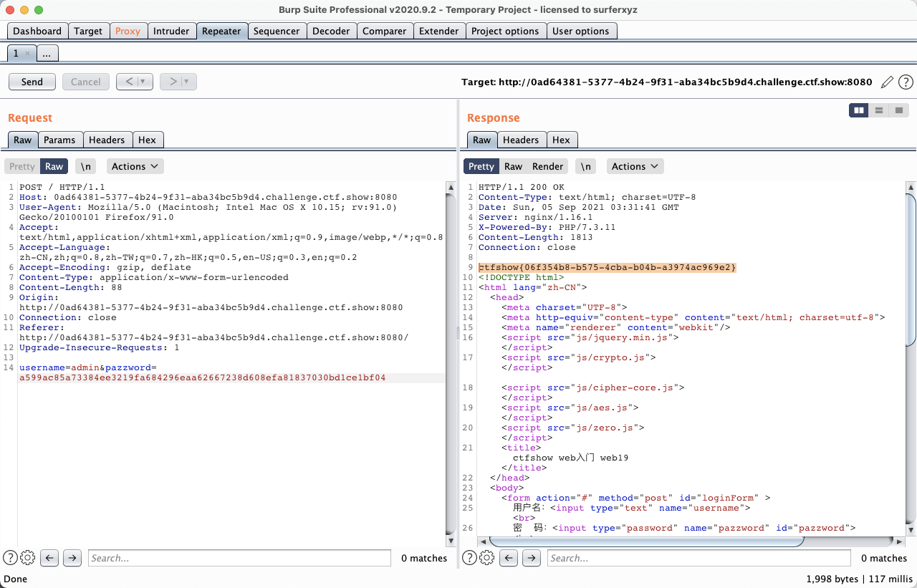Close Repeater tab 1
Screen dimensions: 917x588
click(x=28, y=54)
